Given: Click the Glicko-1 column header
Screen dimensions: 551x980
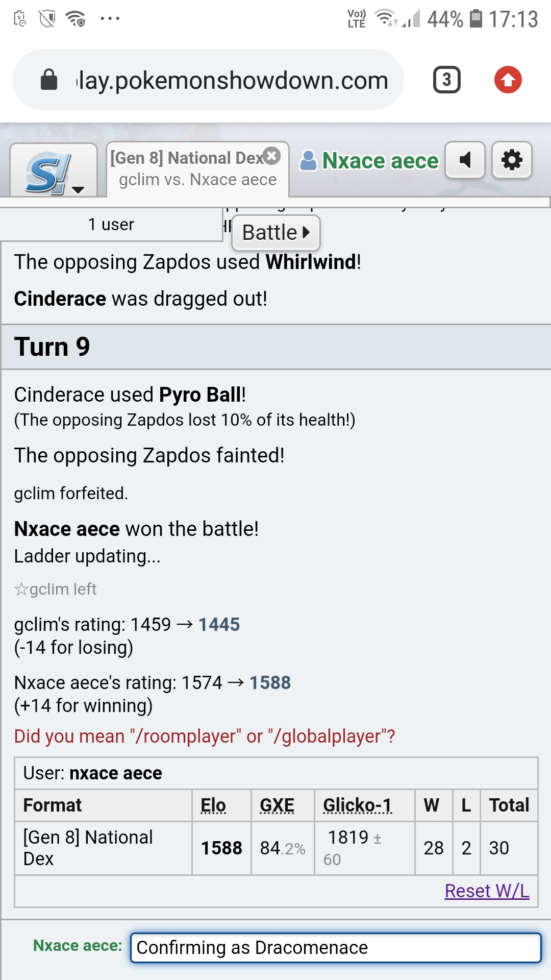Looking at the screenshot, I should click(x=358, y=805).
